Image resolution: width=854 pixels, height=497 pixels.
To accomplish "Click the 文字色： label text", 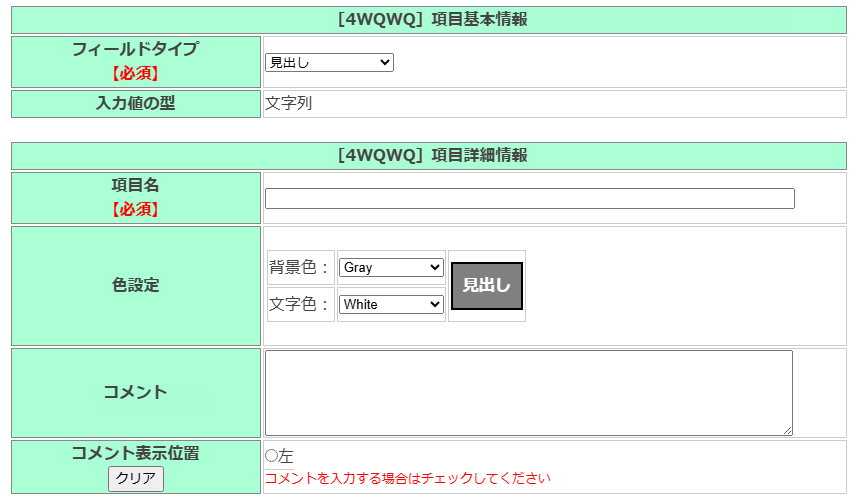I will click(300, 304).
